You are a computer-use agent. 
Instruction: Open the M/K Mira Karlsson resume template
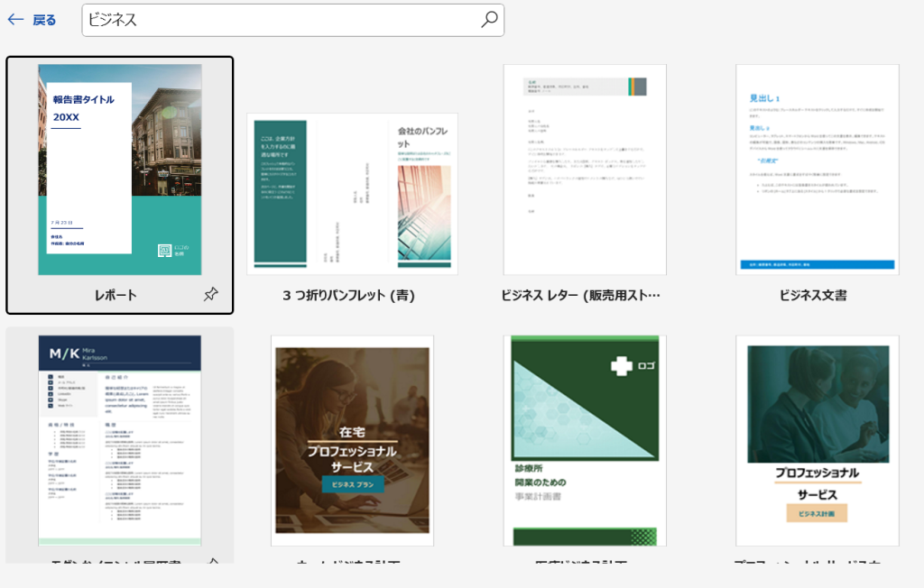coord(119,440)
